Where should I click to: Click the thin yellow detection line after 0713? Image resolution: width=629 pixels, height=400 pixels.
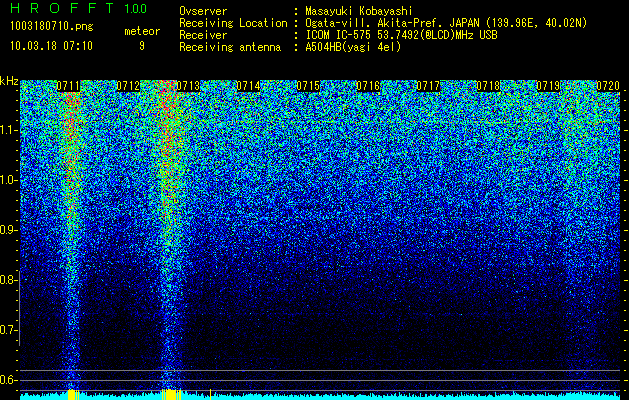pyautogui.click(x=211, y=394)
